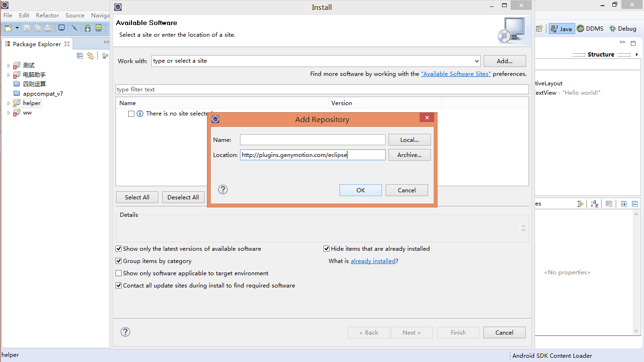Viewport: 644px width, 362px height.
Task: Click the Eclipse icon in Install title bar
Action: (x=118, y=7)
